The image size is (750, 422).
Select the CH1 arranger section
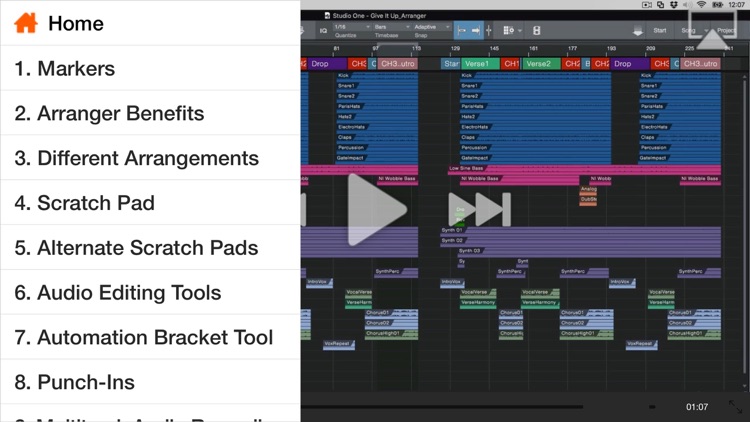511,64
